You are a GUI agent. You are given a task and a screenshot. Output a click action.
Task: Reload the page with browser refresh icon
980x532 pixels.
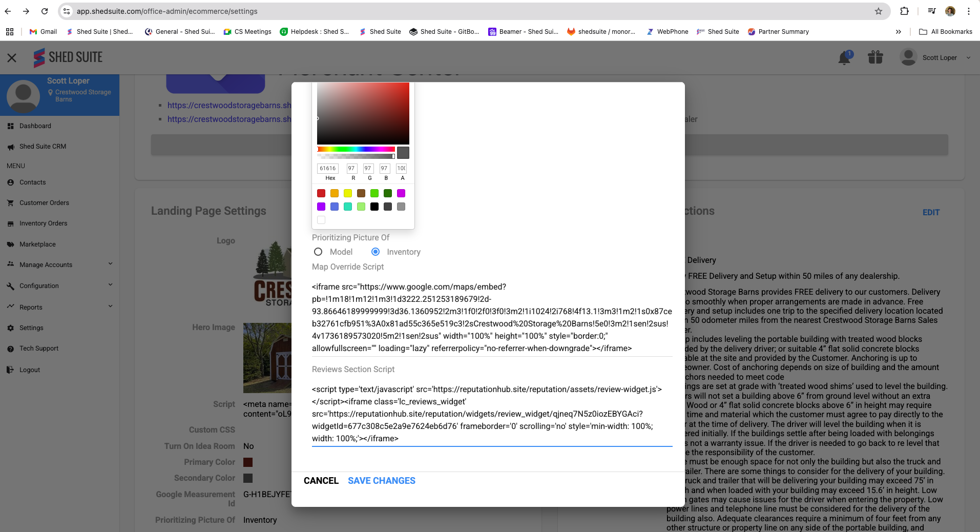45,11
